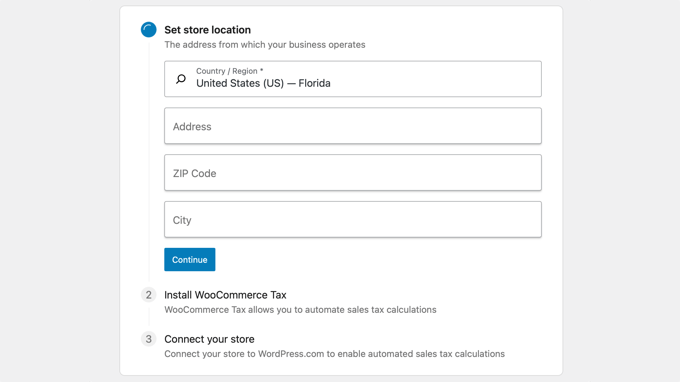This screenshot has width=680, height=382.
Task: Click the Continue button
Action: coord(190,259)
